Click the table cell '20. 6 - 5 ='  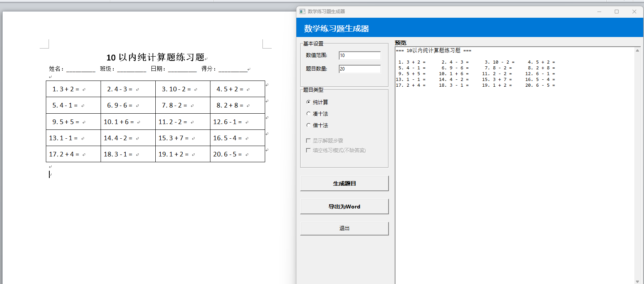pos(237,154)
